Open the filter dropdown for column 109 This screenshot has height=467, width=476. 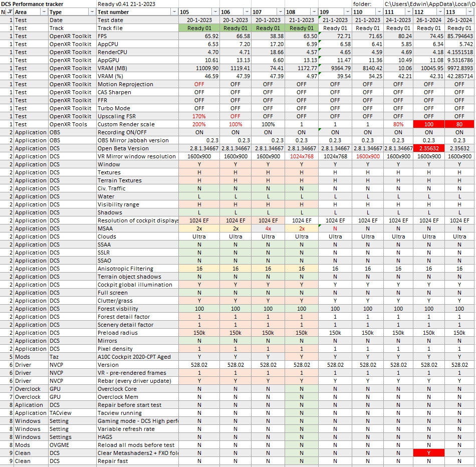(x=348, y=12)
